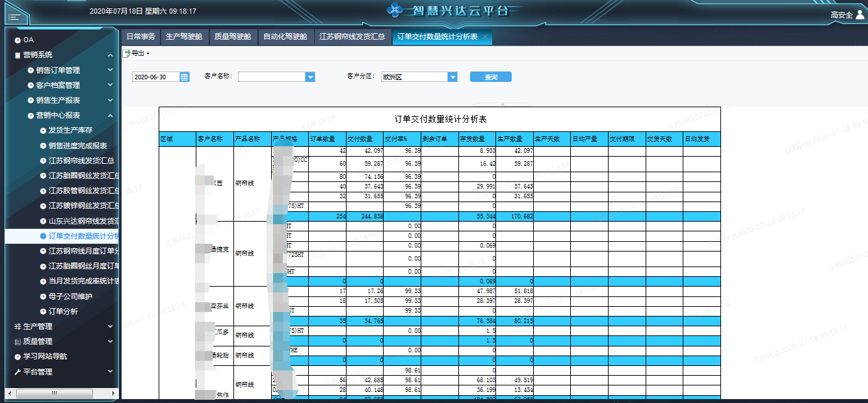Open 母子公司维护 in the sidebar

[x=70, y=296]
